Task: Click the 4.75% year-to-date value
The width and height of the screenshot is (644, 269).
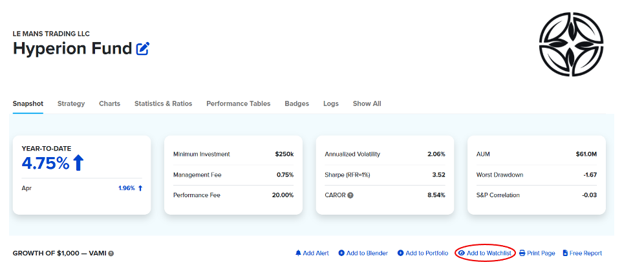Action: click(46, 163)
